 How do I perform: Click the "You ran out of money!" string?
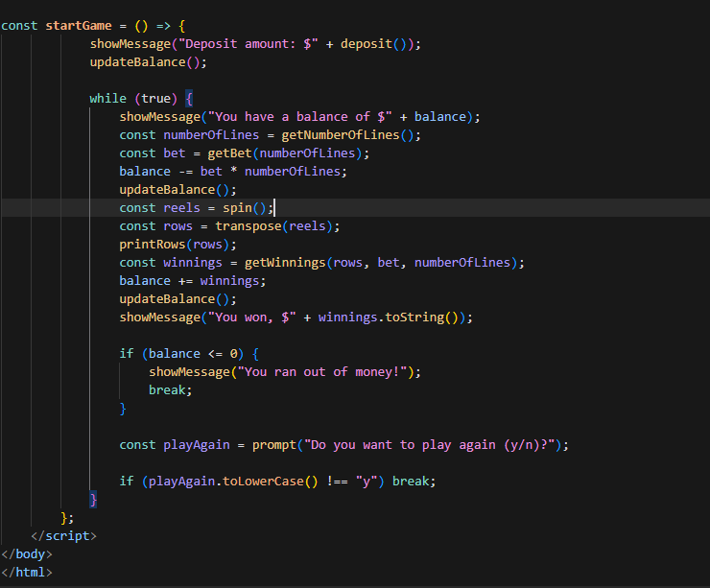[x=321, y=372]
